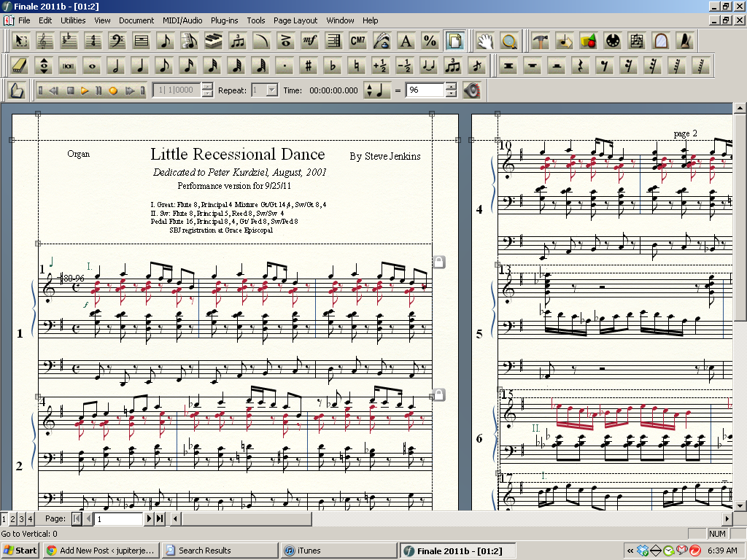Viewport: 747px width, 560px height.
Task: Choose the Expression mf tool
Action: click(x=309, y=42)
